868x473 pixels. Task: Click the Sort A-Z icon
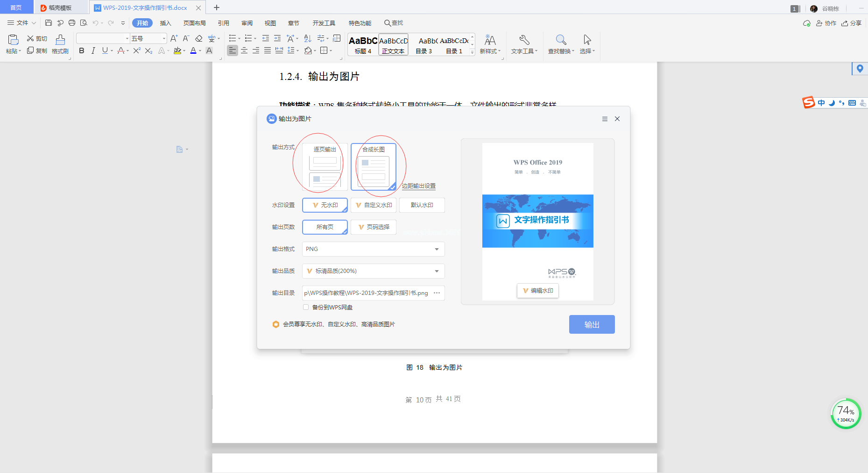[x=308, y=38]
